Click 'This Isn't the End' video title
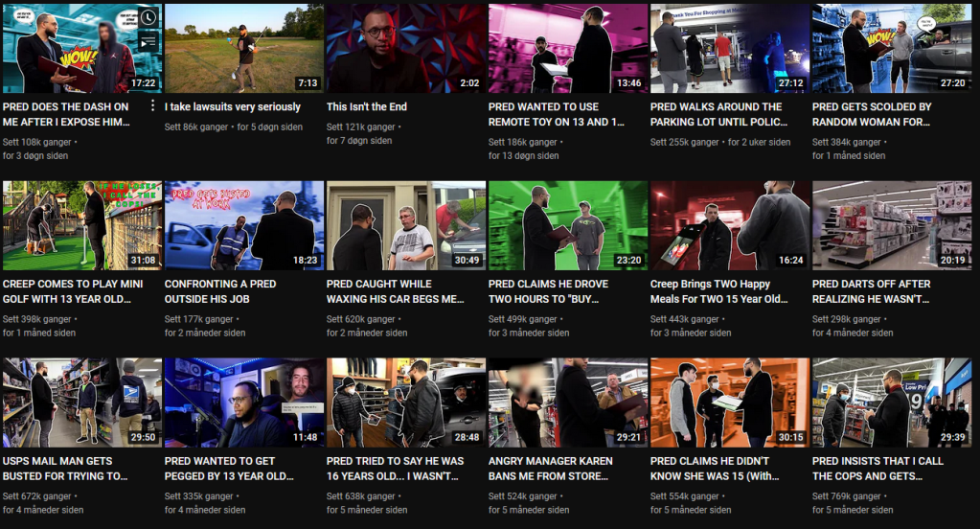 (368, 107)
